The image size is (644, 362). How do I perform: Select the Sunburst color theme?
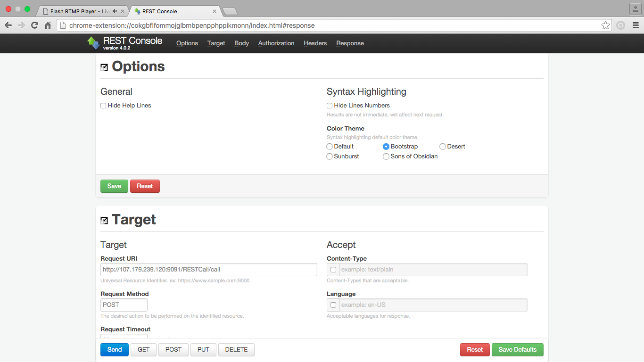[x=330, y=156]
